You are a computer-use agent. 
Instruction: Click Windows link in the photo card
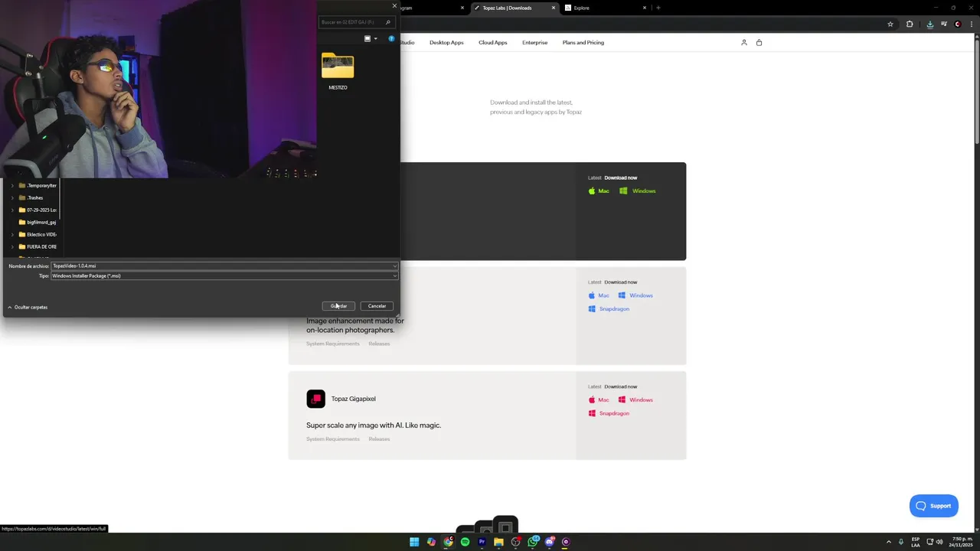pyautogui.click(x=635, y=295)
